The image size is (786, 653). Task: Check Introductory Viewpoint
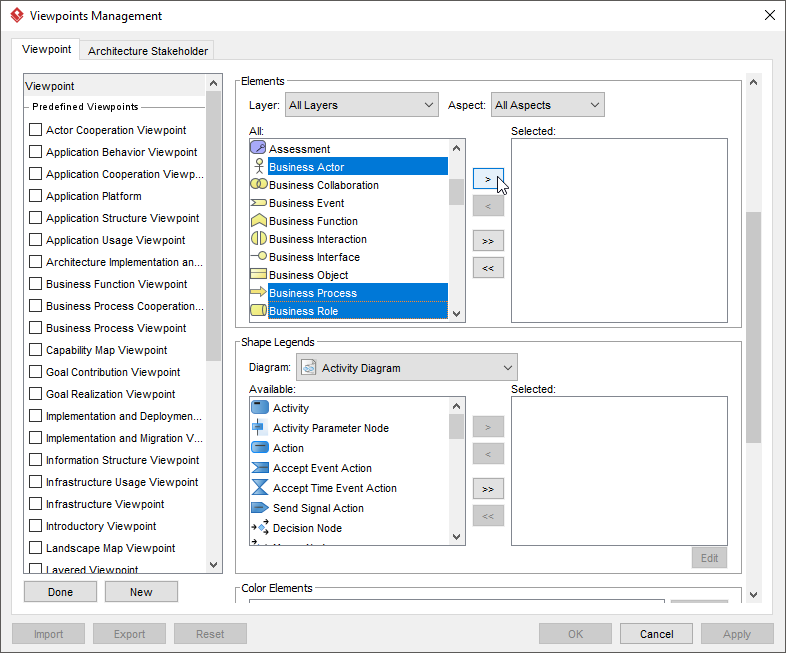(35, 526)
